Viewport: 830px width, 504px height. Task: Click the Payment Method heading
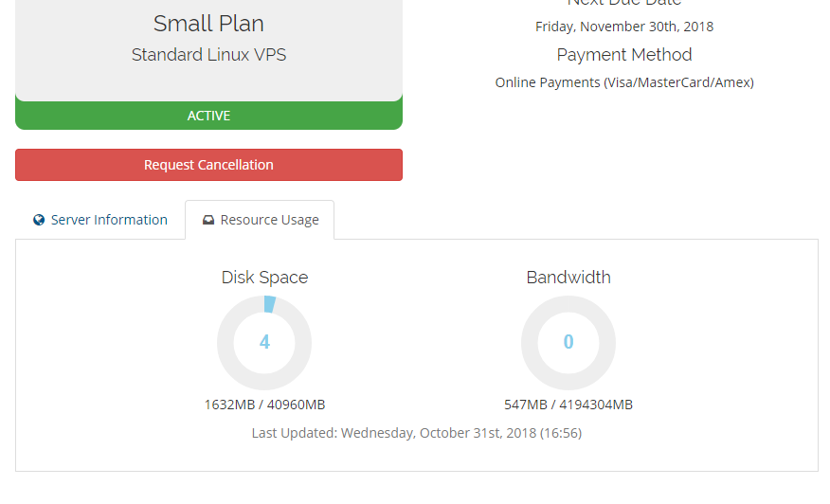point(624,54)
